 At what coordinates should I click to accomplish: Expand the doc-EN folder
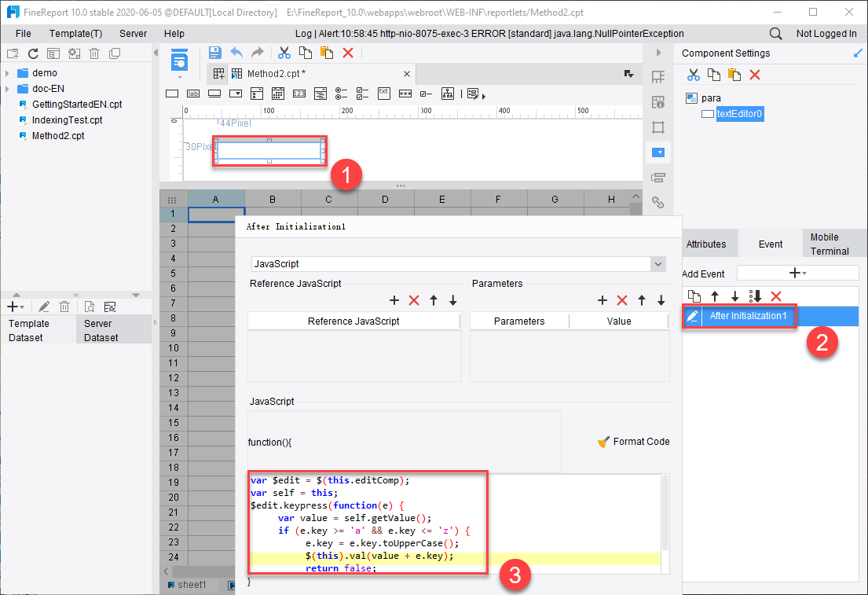tap(7, 89)
